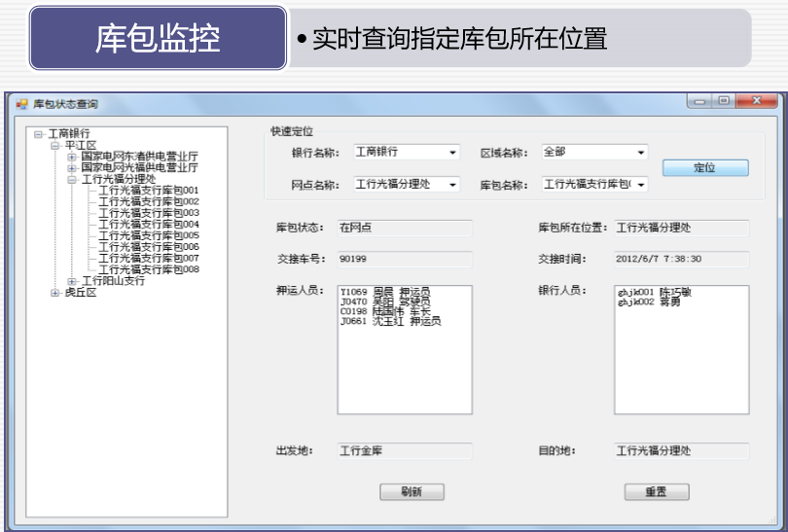Expand the 虎丘区 tree node
788x532 pixels.
tap(54, 293)
